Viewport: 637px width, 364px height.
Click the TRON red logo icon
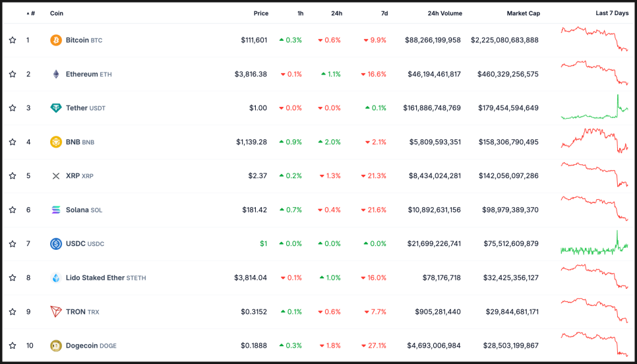tap(56, 311)
